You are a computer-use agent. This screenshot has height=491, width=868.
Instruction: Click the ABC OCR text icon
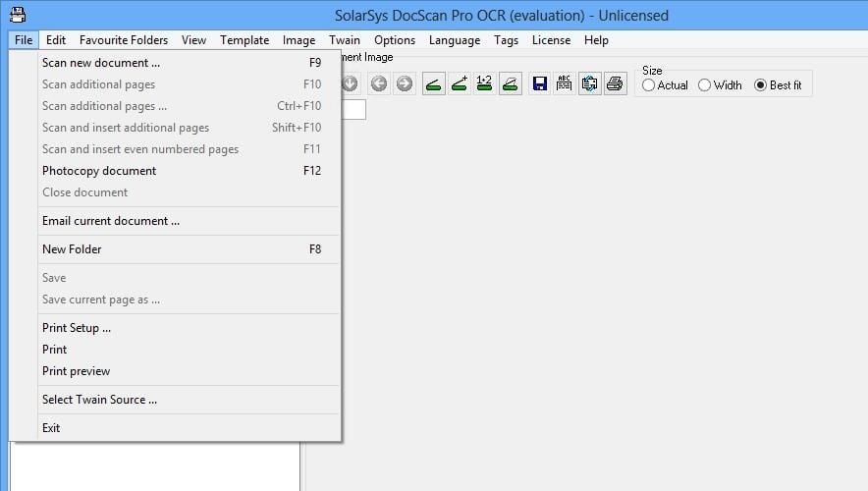pyautogui.click(x=564, y=83)
